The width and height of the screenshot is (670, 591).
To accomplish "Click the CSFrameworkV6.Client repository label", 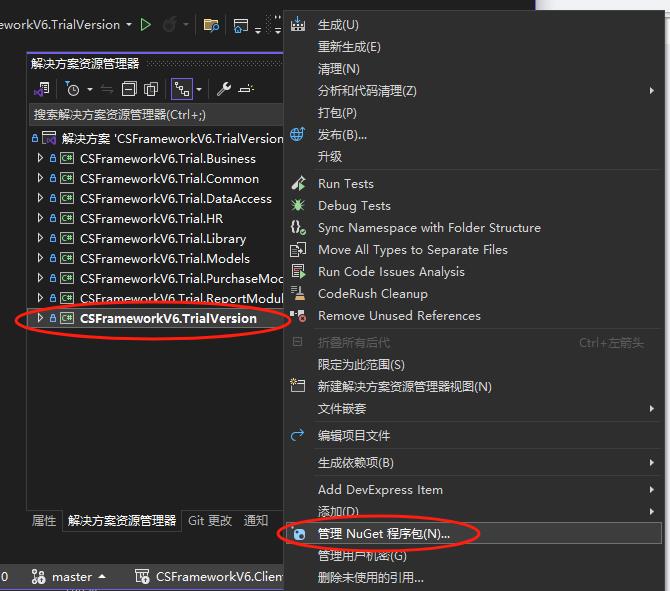I will tap(219, 577).
